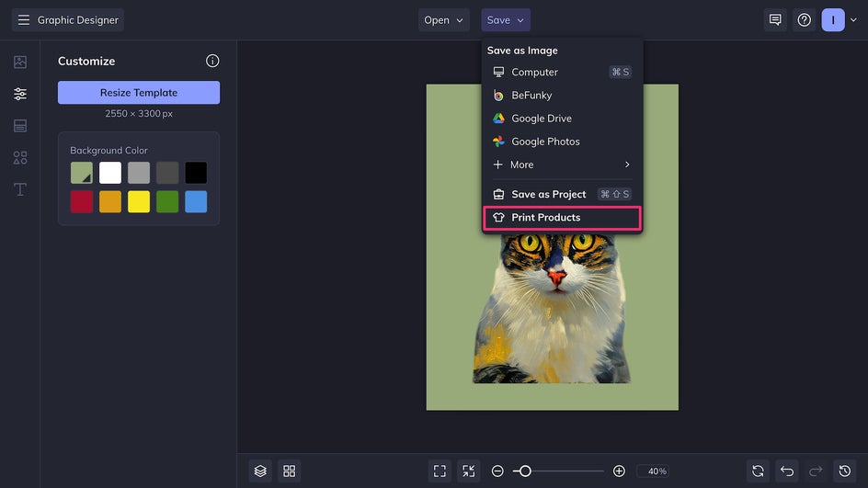Screen dimensions: 868x488
Task: Select the red background color swatch
Action: (81, 202)
